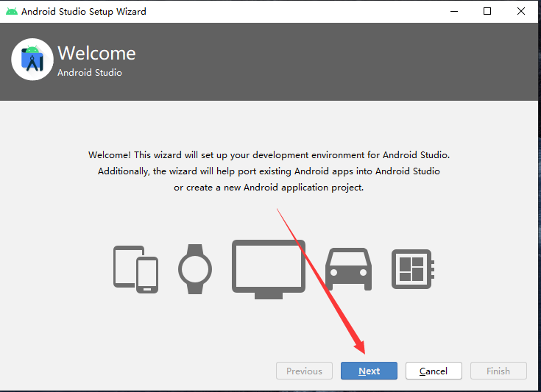
Task: Close the Setup Wizard window
Action: [x=521, y=11]
